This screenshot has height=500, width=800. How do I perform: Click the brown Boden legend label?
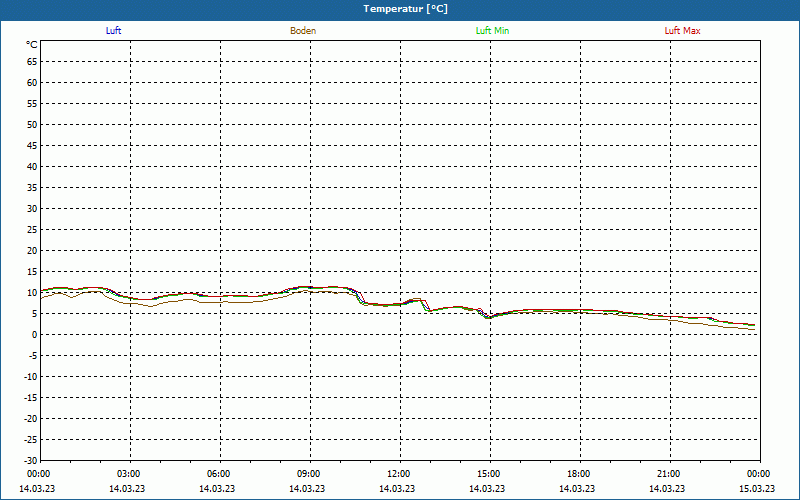[303, 31]
